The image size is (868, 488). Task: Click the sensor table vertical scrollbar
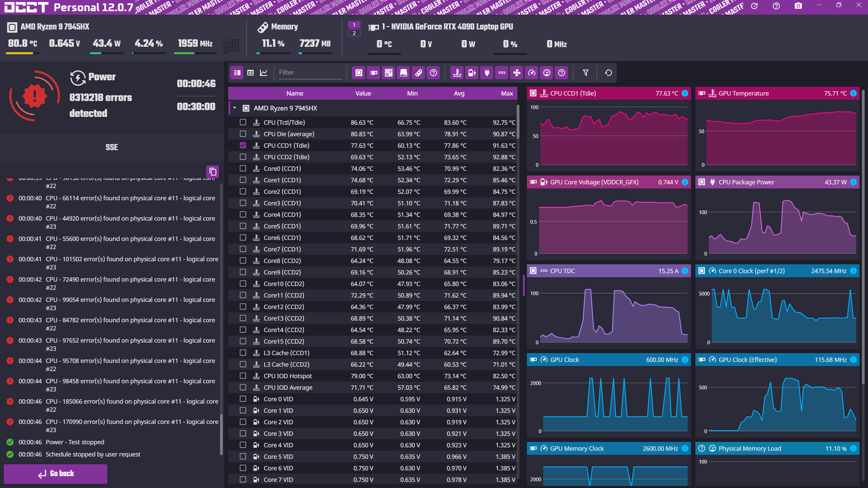(518, 122)
